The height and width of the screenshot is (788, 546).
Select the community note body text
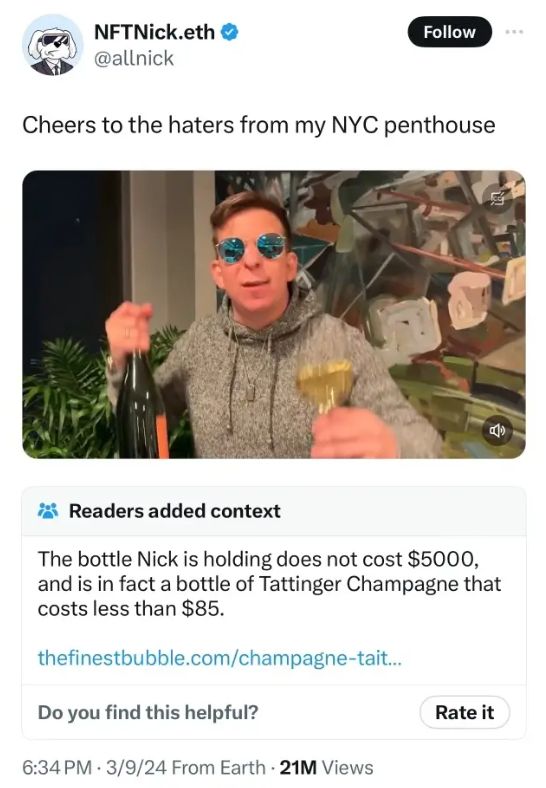click(269, 583)
